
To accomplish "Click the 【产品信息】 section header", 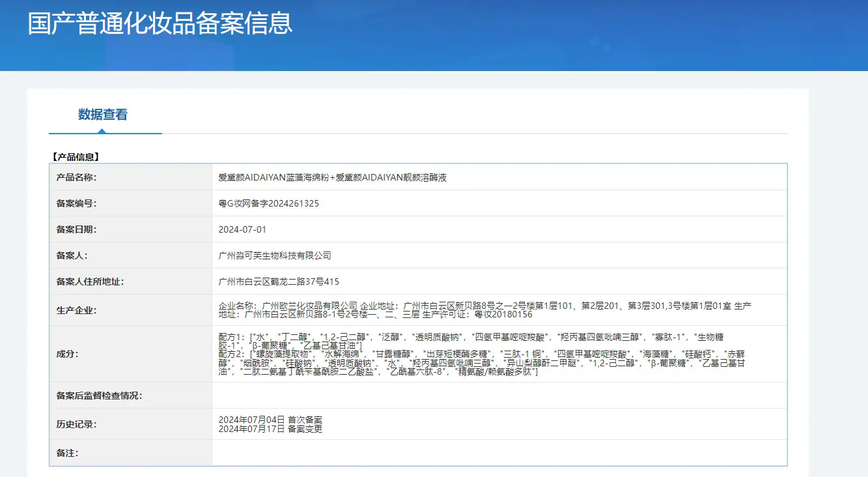I will 75,157.
